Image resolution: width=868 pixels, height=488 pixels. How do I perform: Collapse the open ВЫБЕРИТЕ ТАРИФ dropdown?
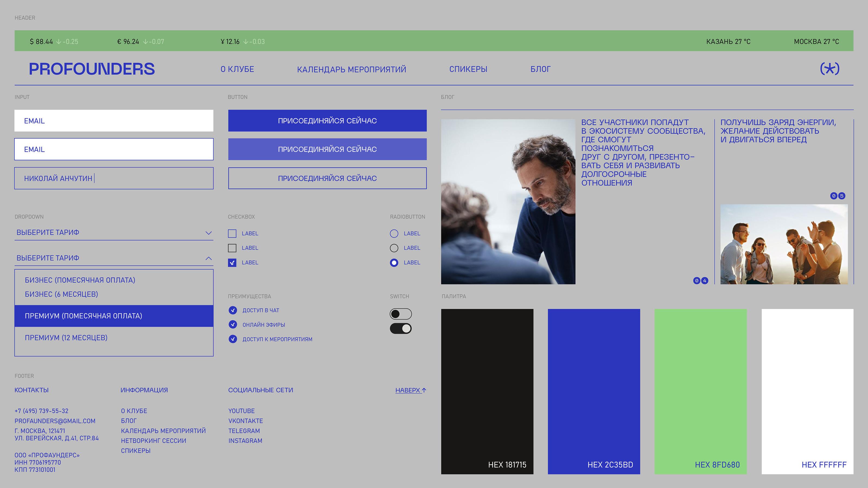point(209,258)
